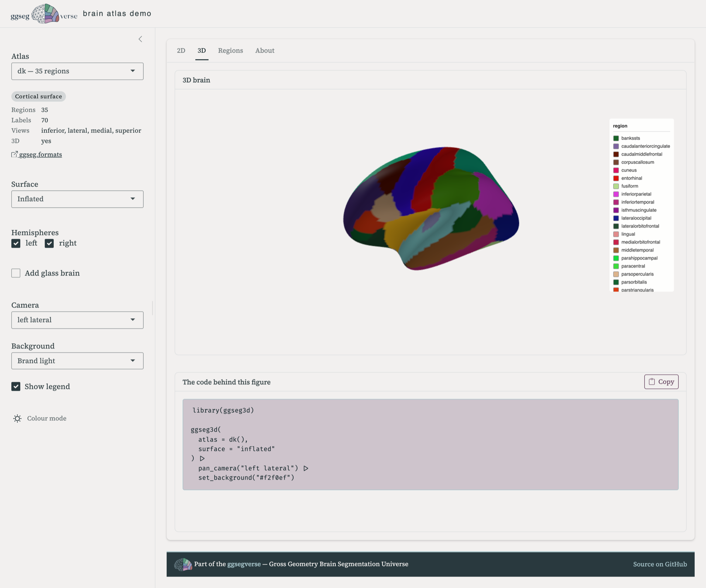The height and width of the screenshot is (588, 706).
Task: Click the cuneus legend colour swatch
Action: coord(616,170)
